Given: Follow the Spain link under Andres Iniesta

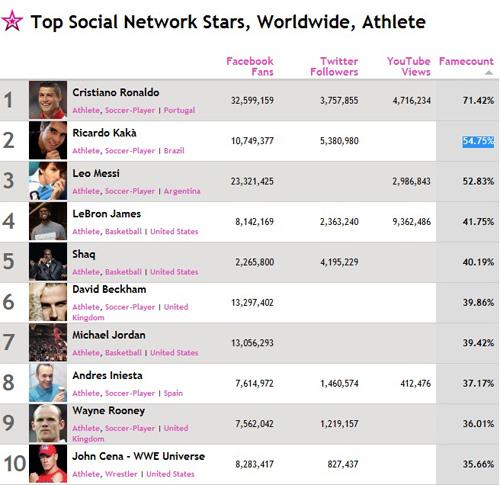Looking at the screenshot, I should [173, 393].
